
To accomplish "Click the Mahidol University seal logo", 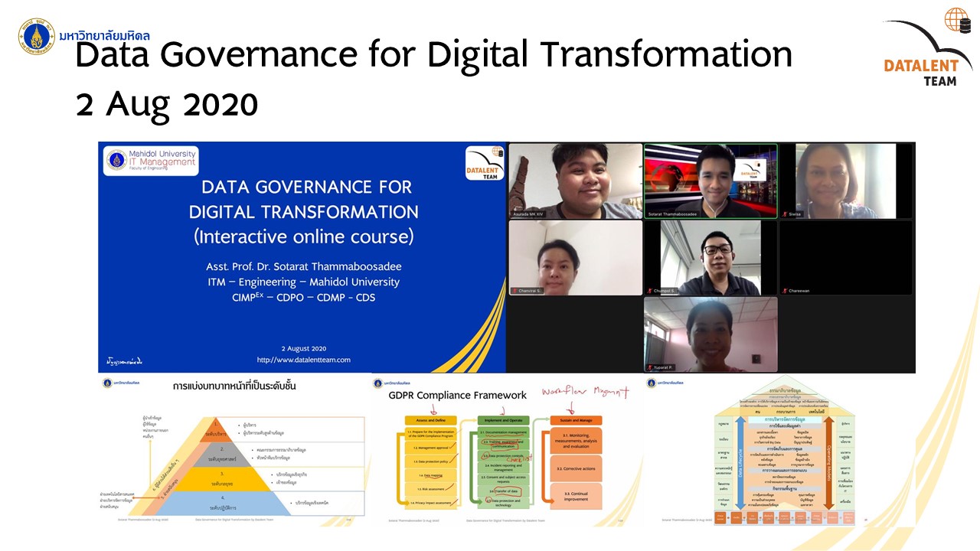I will pyautogui.click(x=37, y=36).
